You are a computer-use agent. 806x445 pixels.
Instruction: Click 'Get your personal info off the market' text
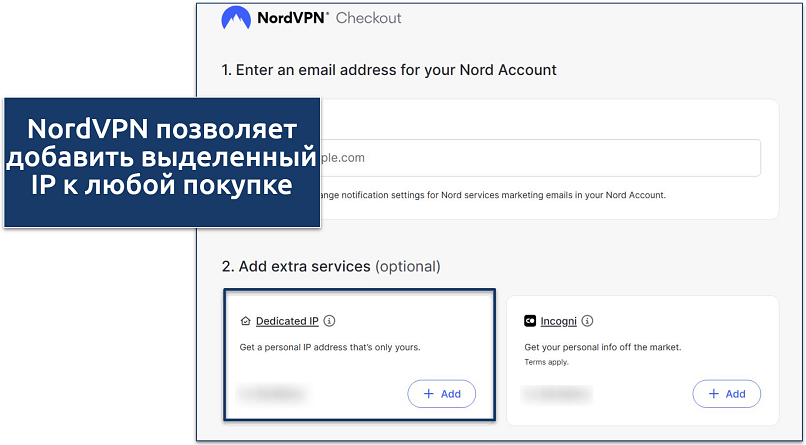[x=602, y=347]
